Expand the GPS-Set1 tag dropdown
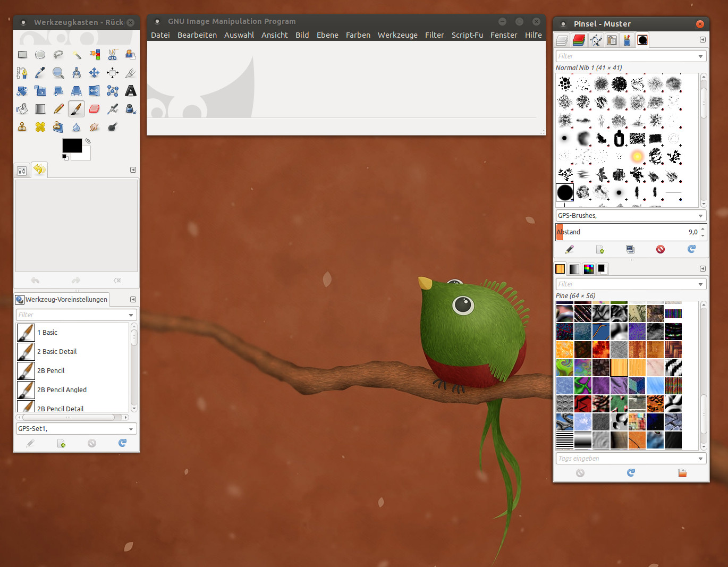Image resolution: width=728 pixels, height=567 pixels. (131, 429)
